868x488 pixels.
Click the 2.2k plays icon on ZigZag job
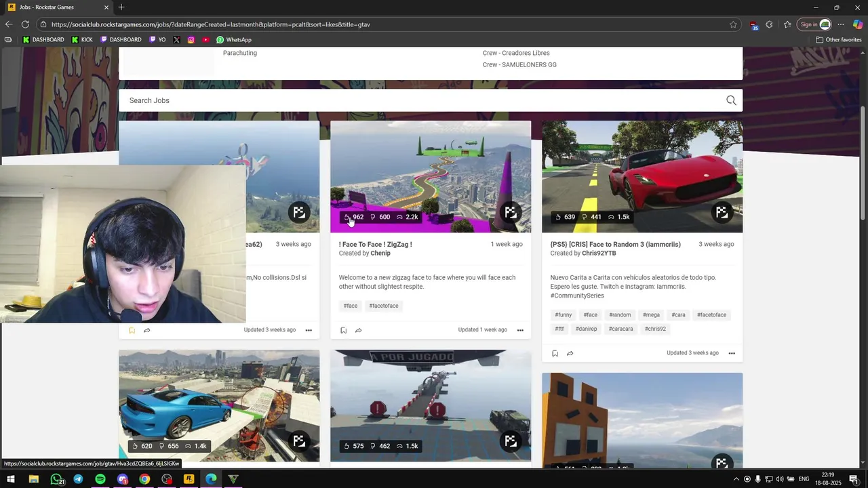click(x=399, y=217)
